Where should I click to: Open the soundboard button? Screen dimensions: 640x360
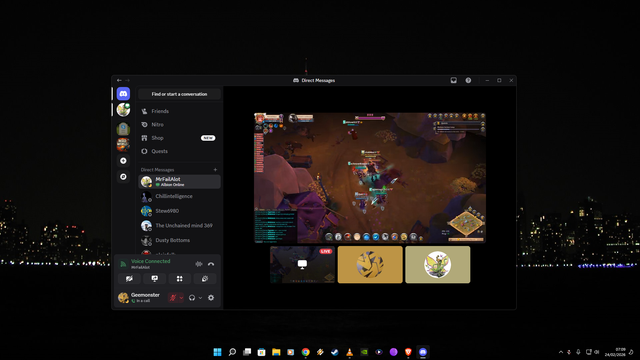[x=205, y=279]
